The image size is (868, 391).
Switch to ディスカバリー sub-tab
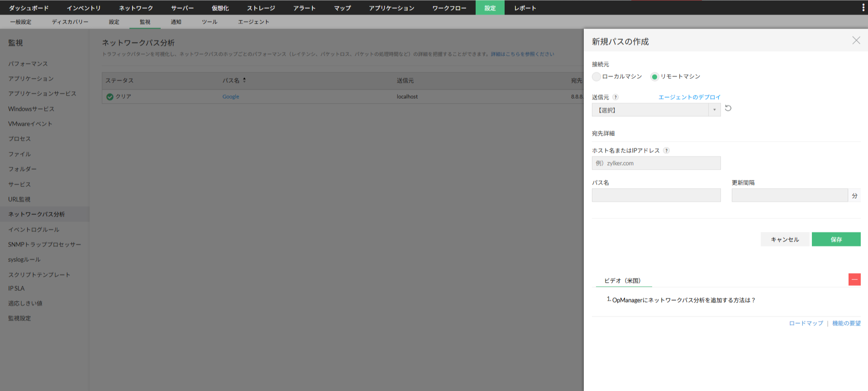tap(70, 22)
